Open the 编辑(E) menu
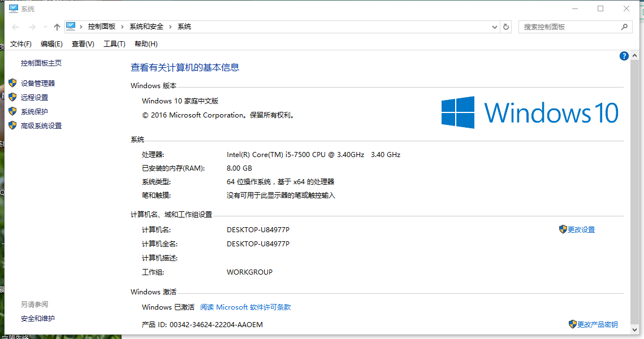Image resolution: width=644 pixels, height=339 pixels. point(51,44)
